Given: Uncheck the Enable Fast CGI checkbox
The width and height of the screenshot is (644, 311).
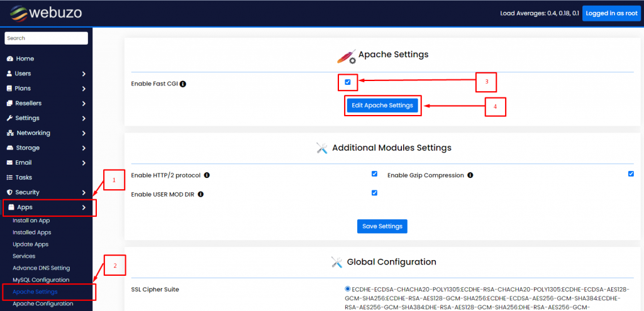Looking at the screenshot, I should [348, 82].
